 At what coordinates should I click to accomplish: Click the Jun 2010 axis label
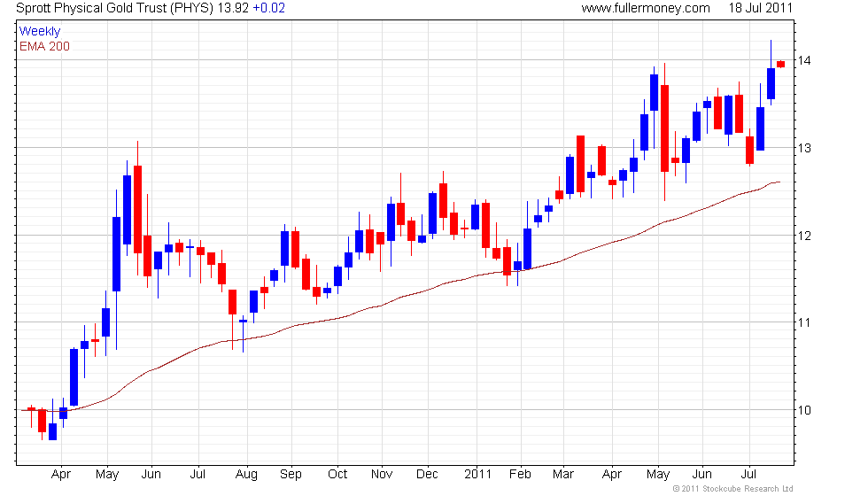(151, 475)
